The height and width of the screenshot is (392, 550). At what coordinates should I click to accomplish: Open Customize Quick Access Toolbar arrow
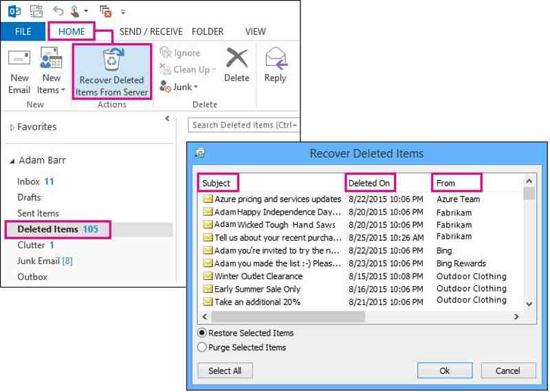[x=123, y=12]
